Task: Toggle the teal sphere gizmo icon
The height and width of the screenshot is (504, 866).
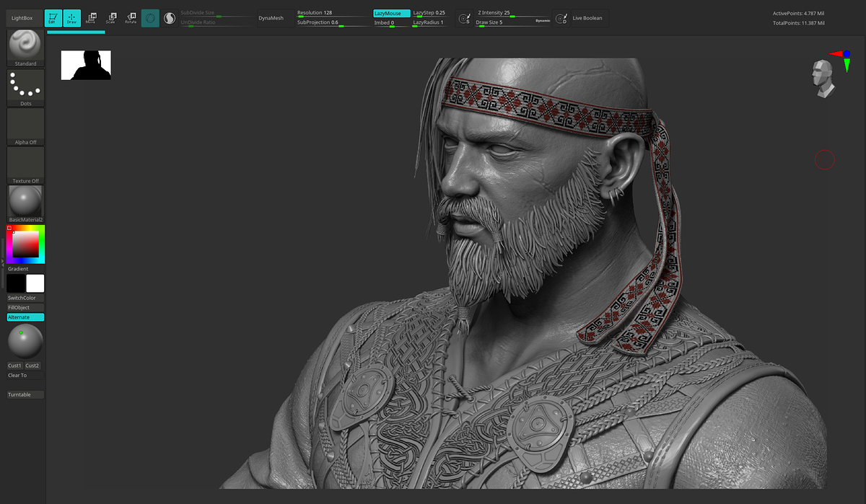Action: coord(150,18)
